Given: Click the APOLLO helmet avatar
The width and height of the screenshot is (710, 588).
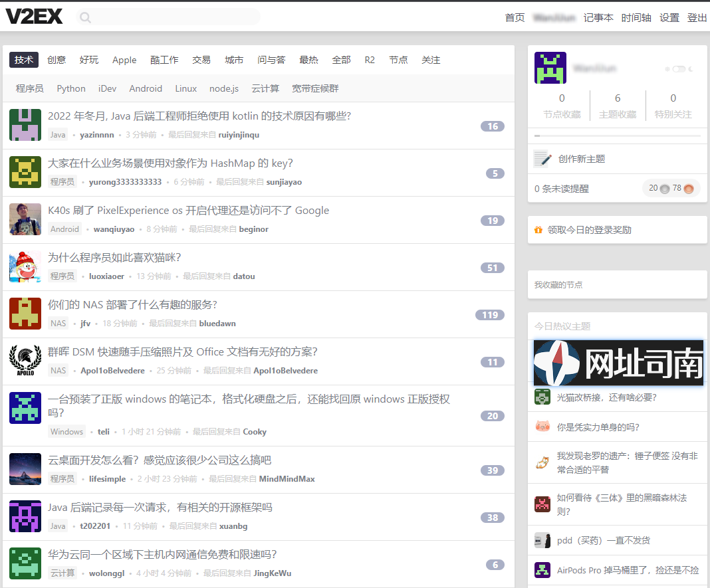Looking at the screenshot, I should [x=25, y=361].
